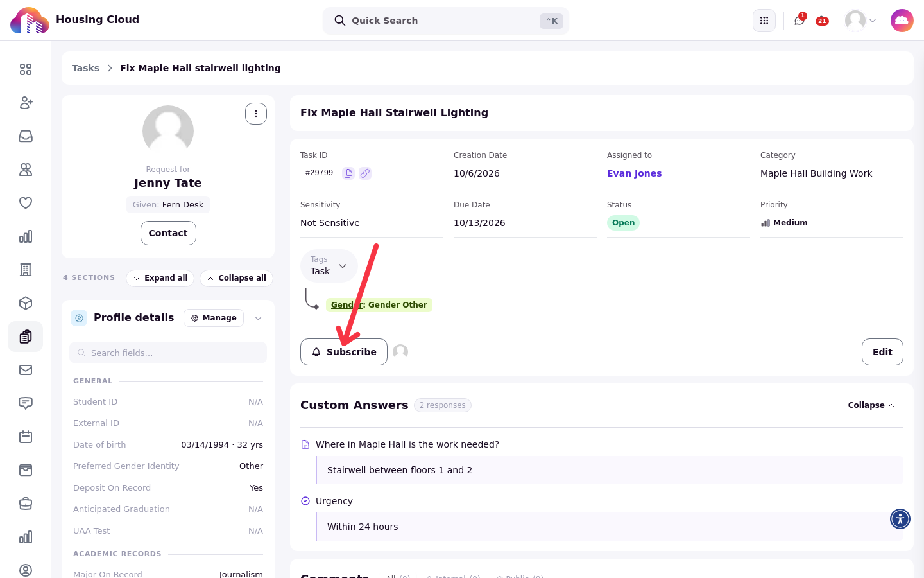Open the apps grid launcher icon
The width and height of the screenshot is (924, 578).
tap(764, 21)
